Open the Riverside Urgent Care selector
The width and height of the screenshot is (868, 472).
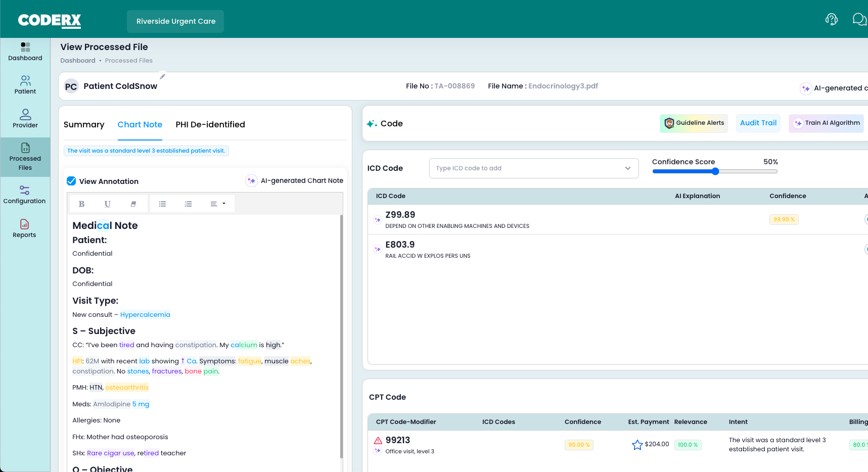click(175, 21)
